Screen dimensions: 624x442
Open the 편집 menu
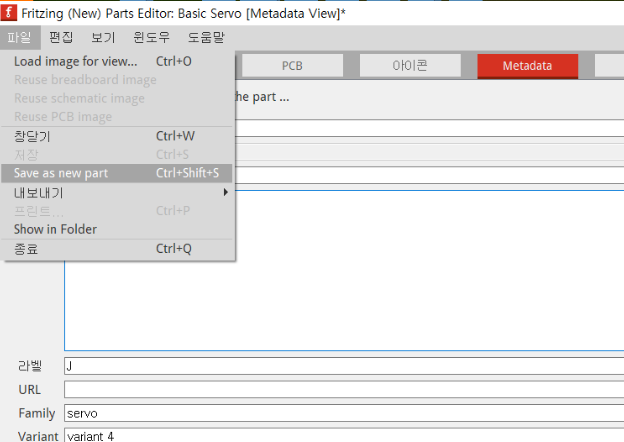(x=61, y=37)
